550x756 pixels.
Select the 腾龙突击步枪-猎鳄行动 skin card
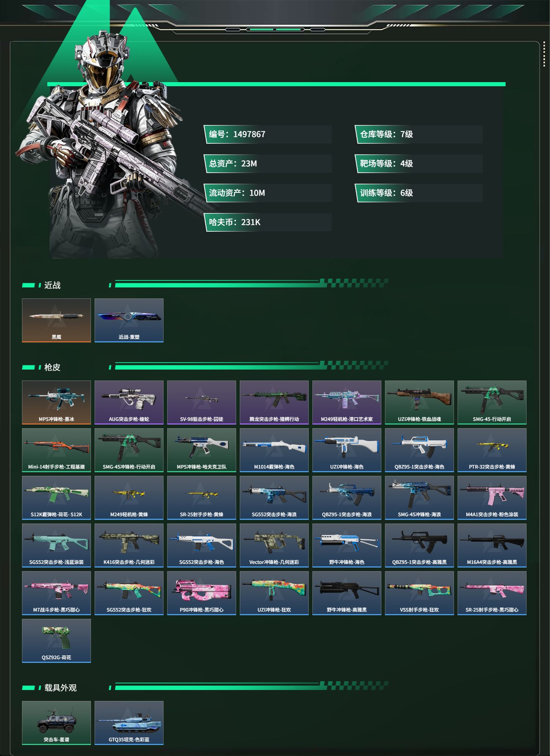pyautogui.click(x=274, y=403)
